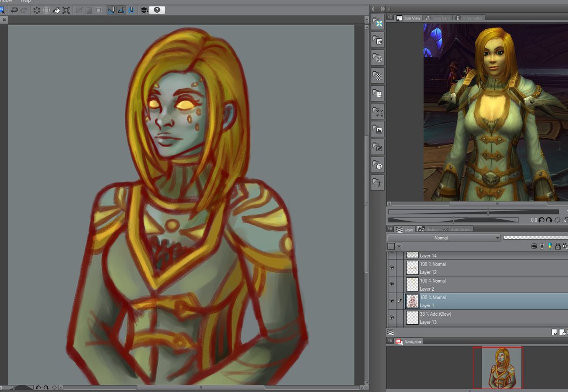
Task: Adjust the layer opacity slider
Action: tap(535, 238)
